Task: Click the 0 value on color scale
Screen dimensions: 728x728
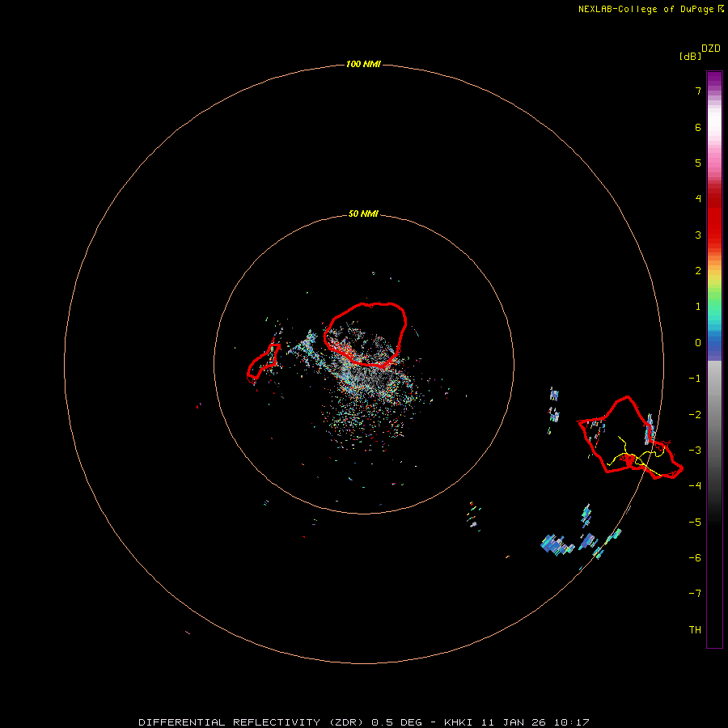Action: [698, 343]
